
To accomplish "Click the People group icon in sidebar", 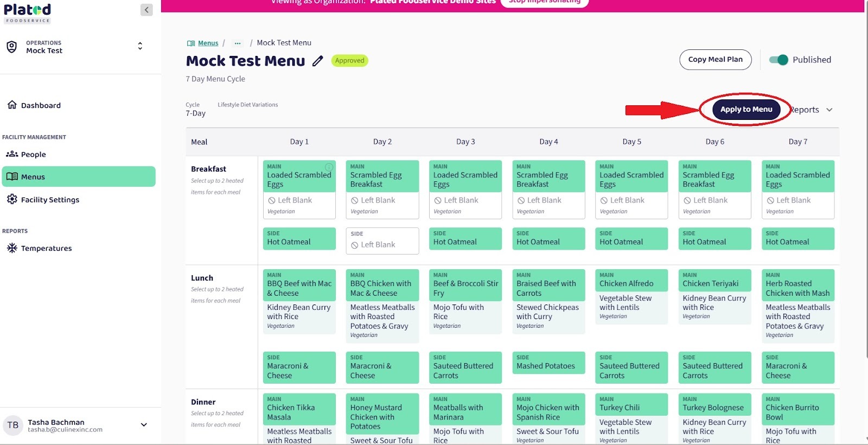I will (12, 154).
